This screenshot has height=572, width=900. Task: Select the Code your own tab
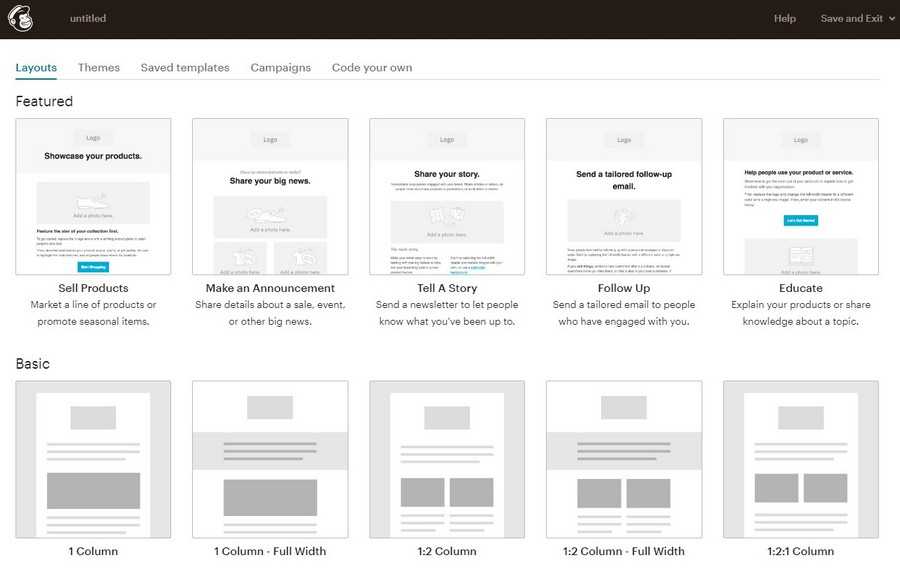click(372, 68)
